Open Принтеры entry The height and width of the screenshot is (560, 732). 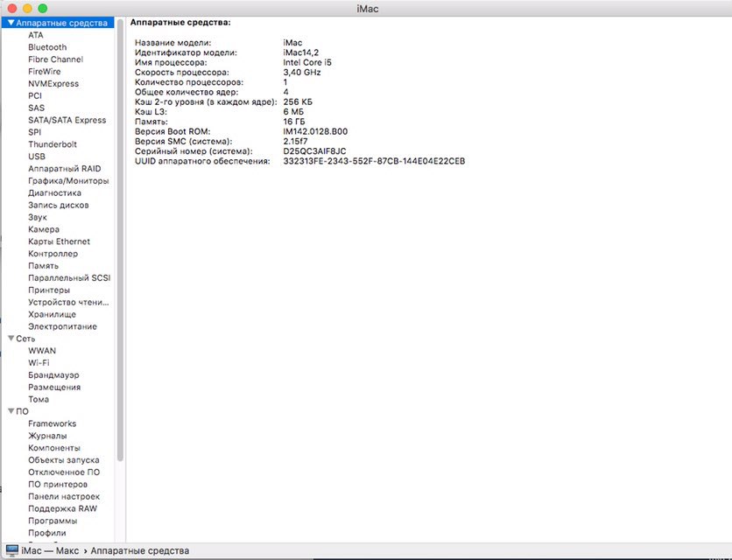pyautogui.click(x=49, y=290)
